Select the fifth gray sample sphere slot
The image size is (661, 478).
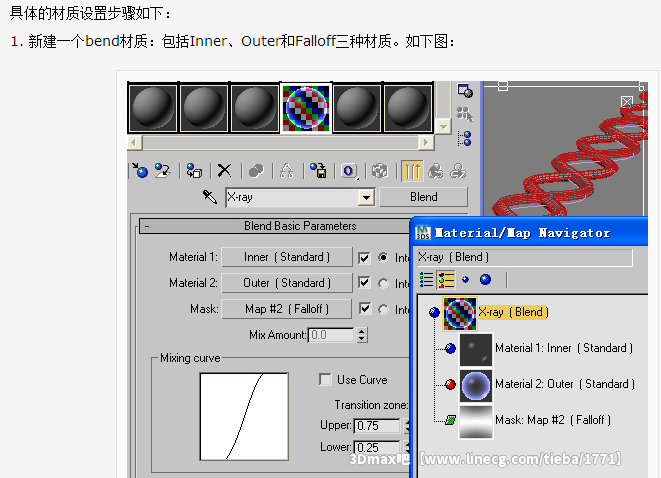pos(357,107)
